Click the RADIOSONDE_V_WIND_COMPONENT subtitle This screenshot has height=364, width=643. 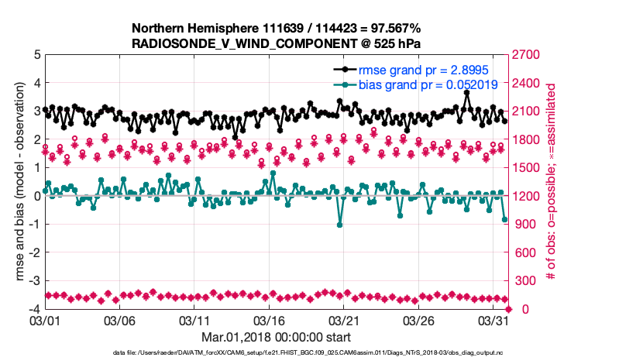pyautogui.click(x=276, y=44)
